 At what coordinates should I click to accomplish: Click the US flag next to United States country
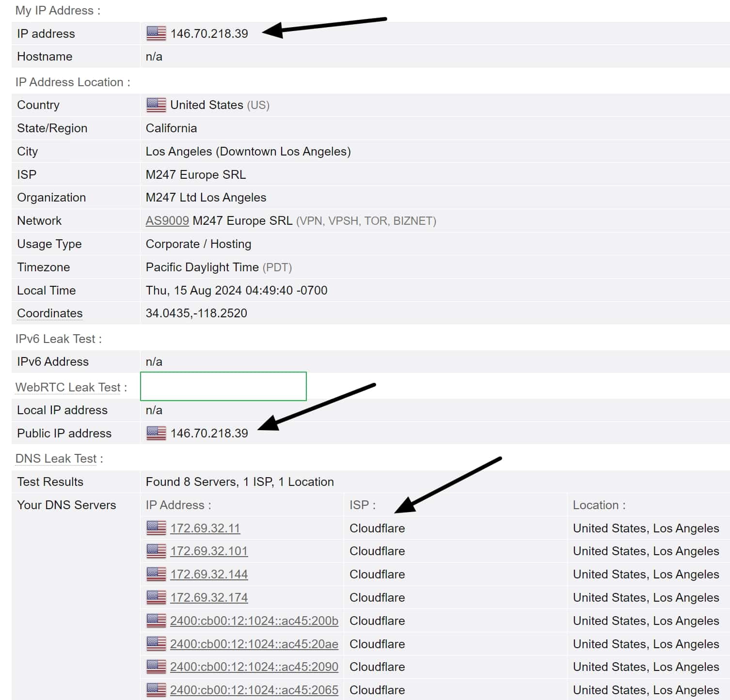pos(156,105)
